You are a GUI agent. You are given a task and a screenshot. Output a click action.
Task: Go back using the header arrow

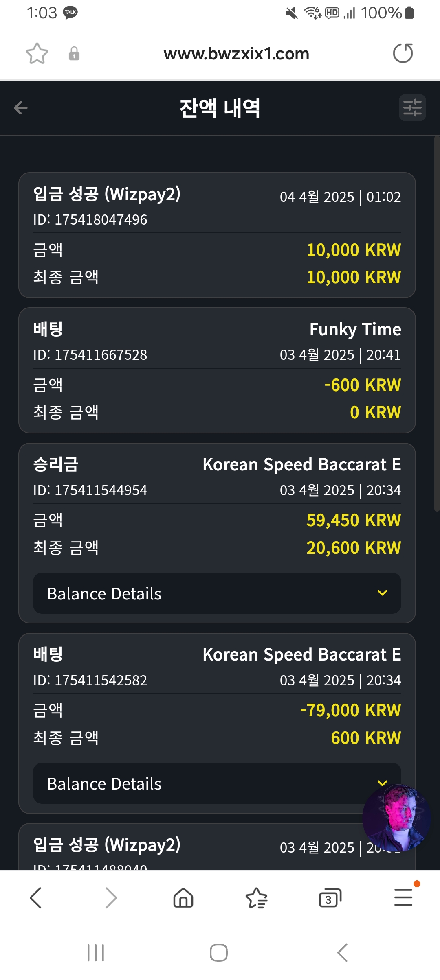coord(21,108)
